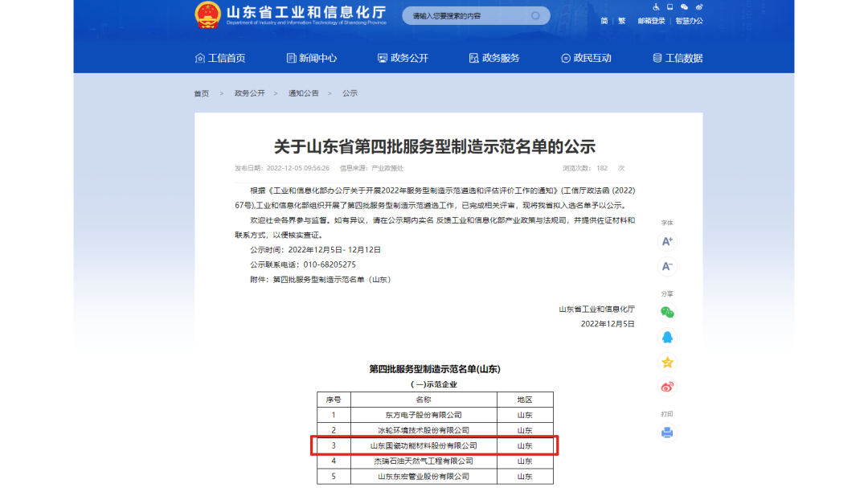The image size is (868, 488).
Task: Click table cell 杰瑞石油天然气工程有限公司
Action: 424,461
